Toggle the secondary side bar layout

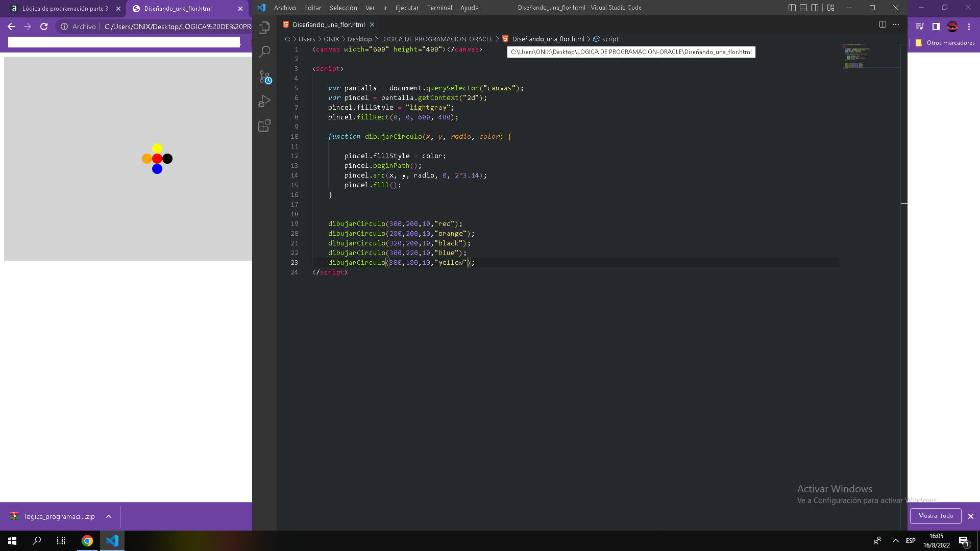(815, 8)
